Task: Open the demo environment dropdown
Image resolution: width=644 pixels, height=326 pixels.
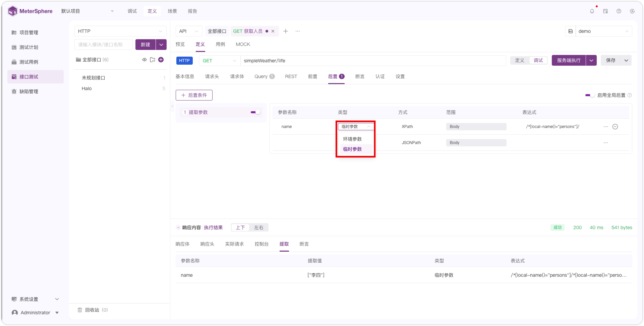Action: 604,31
